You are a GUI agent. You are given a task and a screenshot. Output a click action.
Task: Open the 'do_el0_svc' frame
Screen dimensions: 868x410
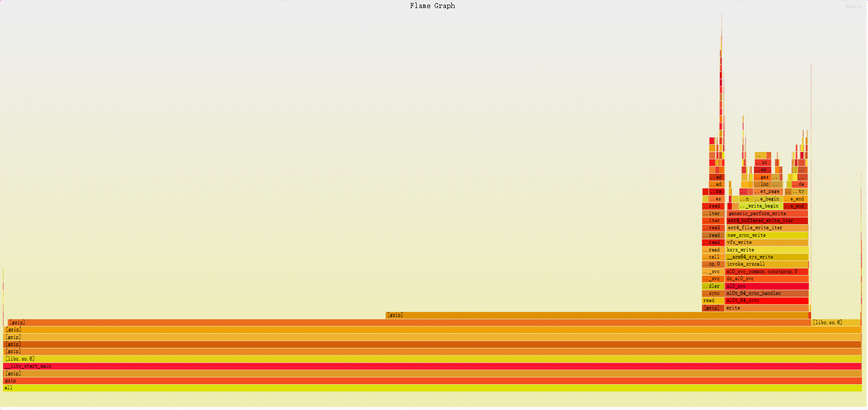tap(767, 279)
